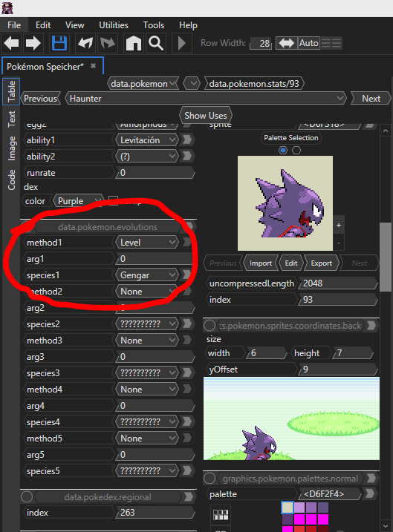Click Show Uses button
Image resolution: width=393 pixels, height=532 pixels.
point(206,115)
